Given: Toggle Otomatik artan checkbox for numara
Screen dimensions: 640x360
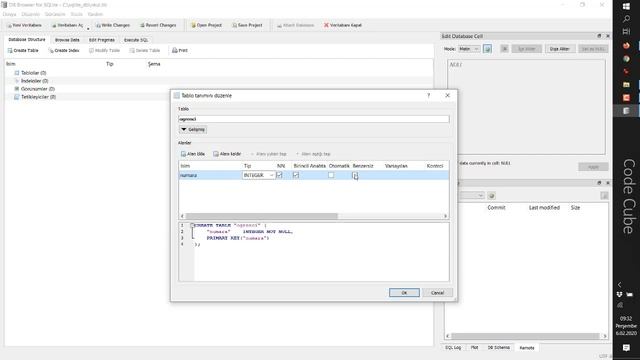Looking at the screenshot, I should click(331, 175).
